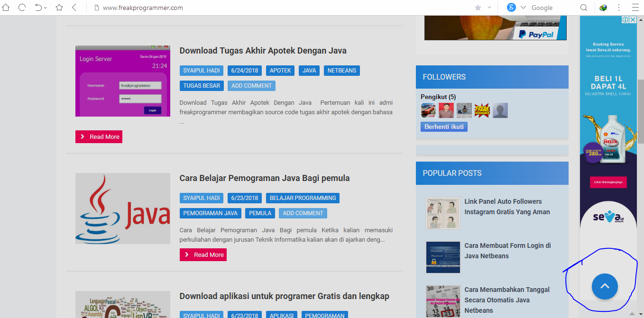Open the favorites star icon beside the back arrow
The width and height of the screenshot is (644, 318).
(59, 8)
